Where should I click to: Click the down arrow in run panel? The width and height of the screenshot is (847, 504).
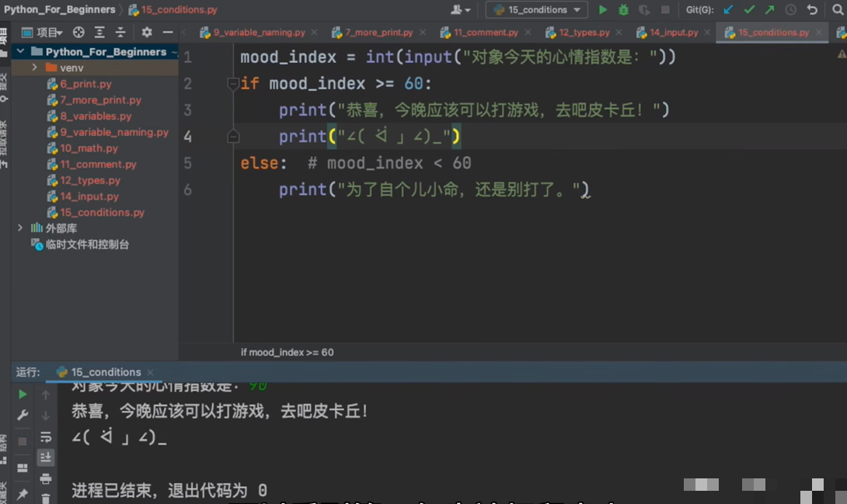tap(46, 415)
